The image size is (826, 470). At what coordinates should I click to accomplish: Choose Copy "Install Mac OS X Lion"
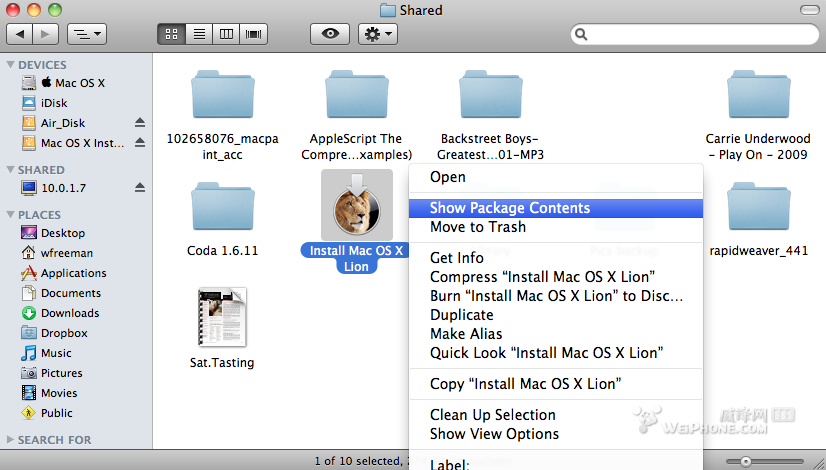pos(556,384)
